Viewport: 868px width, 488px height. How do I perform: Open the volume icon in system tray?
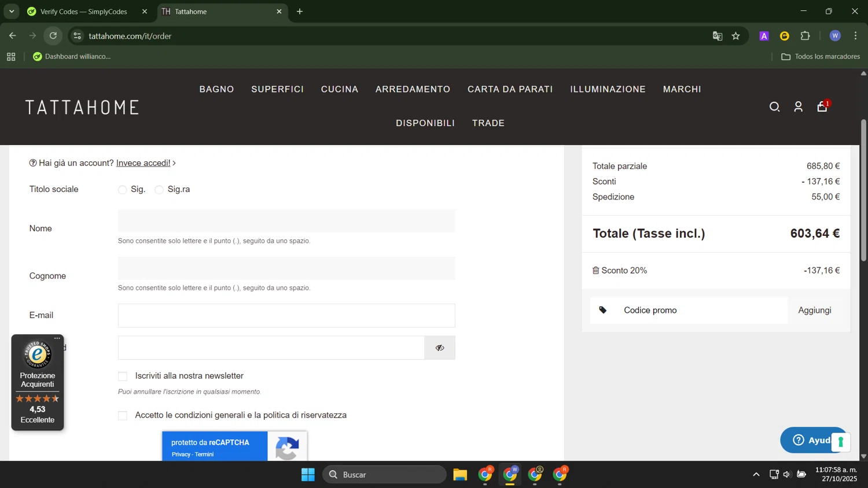(787, 475)
